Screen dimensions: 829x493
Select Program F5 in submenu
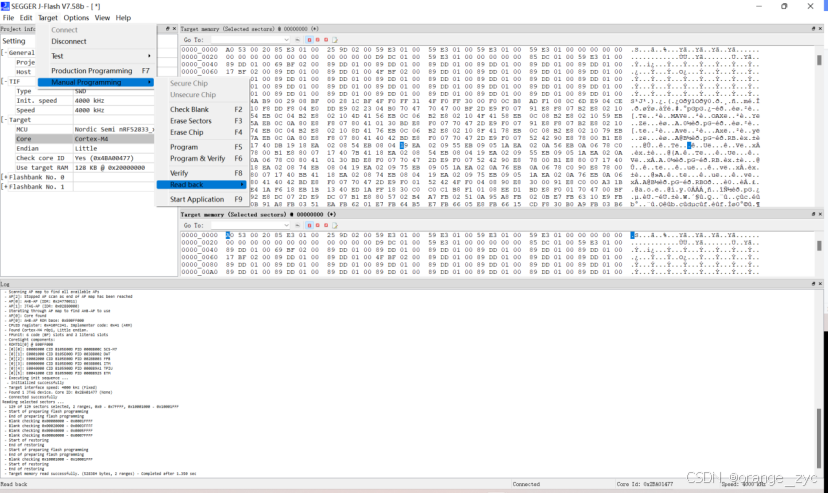[201, 147]
